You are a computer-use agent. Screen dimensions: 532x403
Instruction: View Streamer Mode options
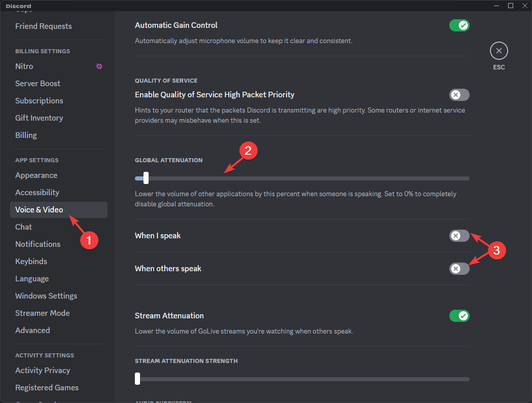pos(43,313)
